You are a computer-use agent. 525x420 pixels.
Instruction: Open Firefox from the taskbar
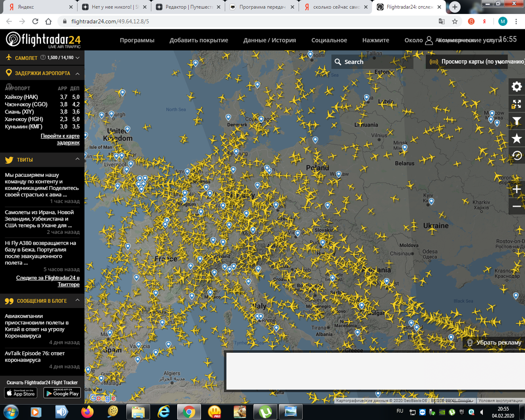(87, 412)
